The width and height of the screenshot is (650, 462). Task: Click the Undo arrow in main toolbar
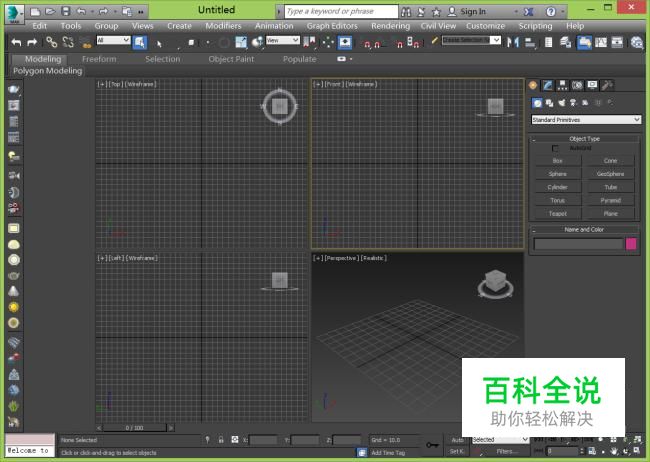(x=16, y=42)
